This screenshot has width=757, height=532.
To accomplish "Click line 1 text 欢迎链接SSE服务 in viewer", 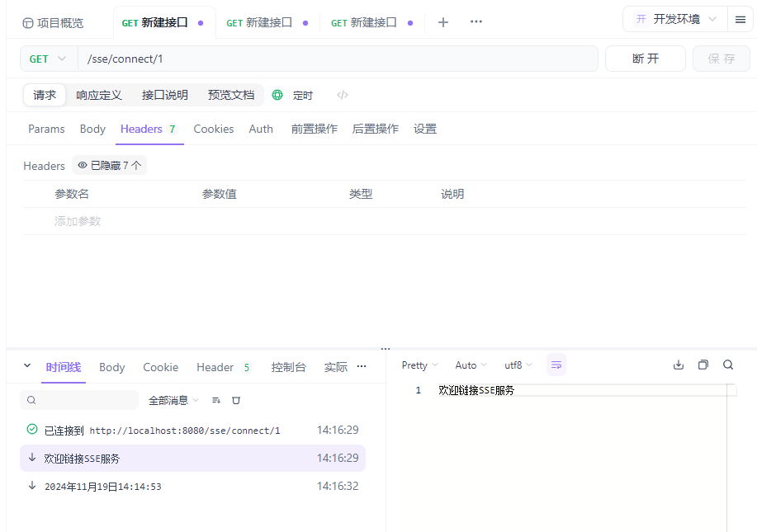I will coord(476,390).
